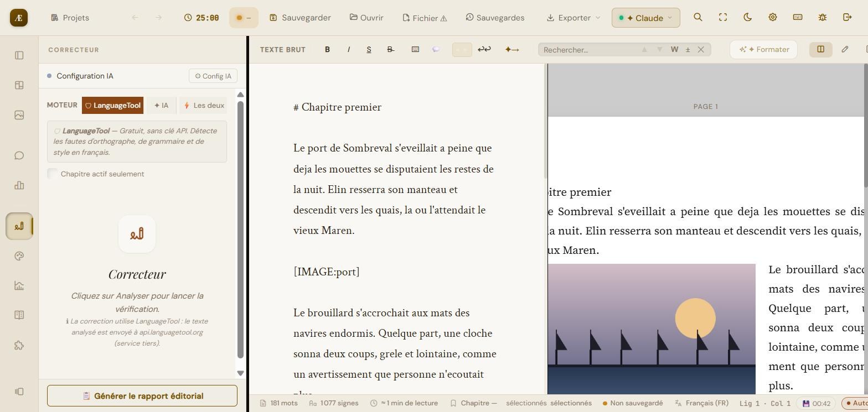Open the sidebar panel layout icon
The width and height of the screenshot is (868, 412).
pyautogui.click(x=19, y=55)
